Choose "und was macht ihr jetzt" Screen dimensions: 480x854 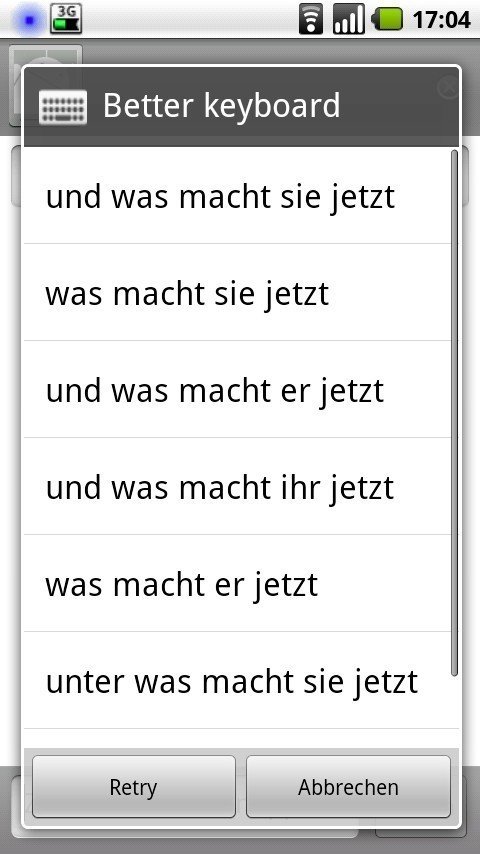[x=238, y=486]
